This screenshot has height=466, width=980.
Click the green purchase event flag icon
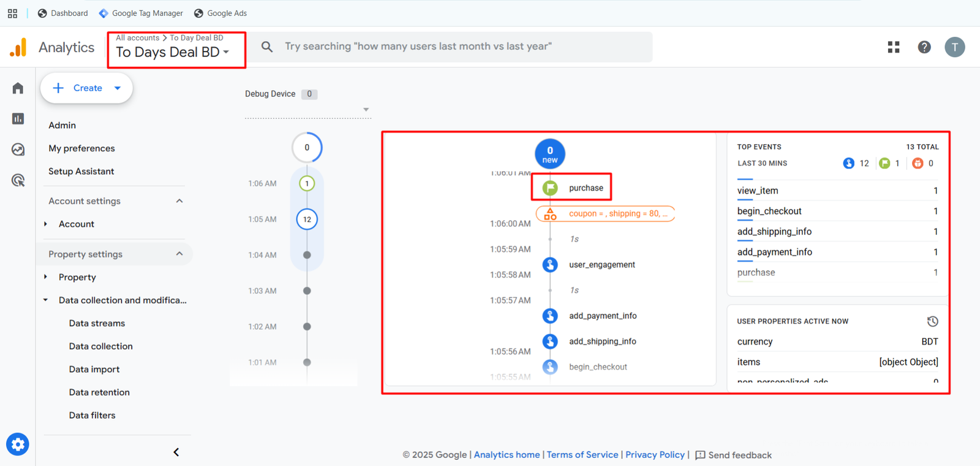click(x=550, y=188)
